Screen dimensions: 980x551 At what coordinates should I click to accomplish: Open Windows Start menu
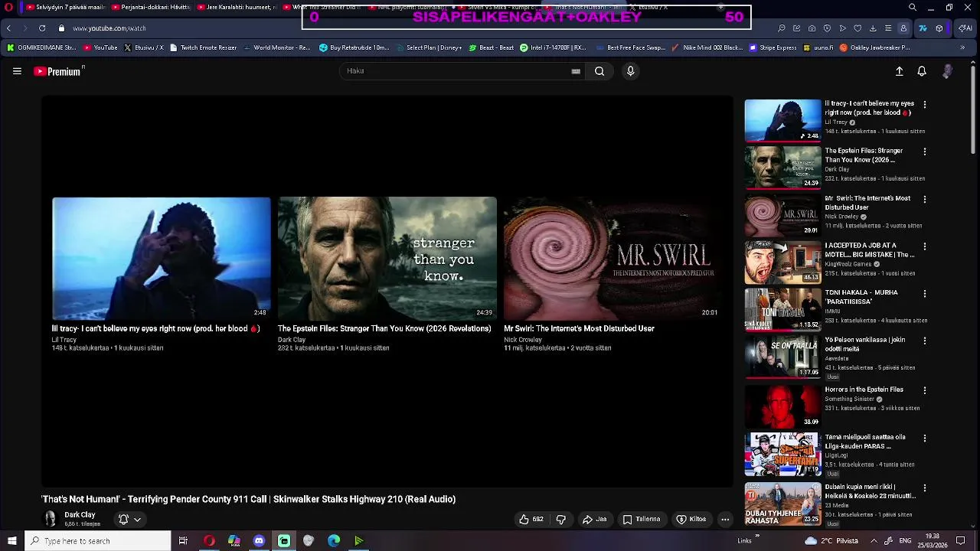(11, 541)
